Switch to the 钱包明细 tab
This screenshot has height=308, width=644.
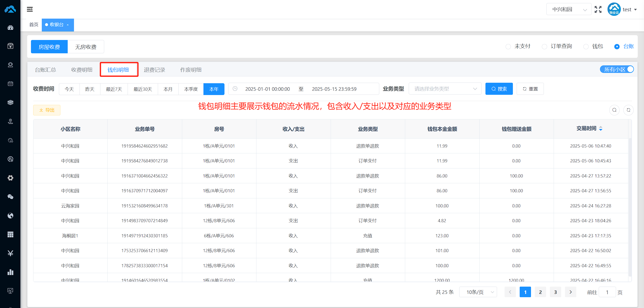118,70
